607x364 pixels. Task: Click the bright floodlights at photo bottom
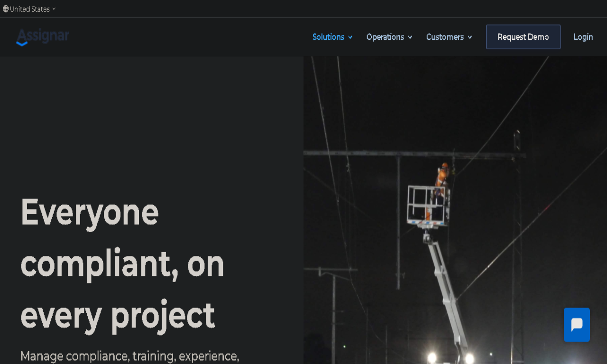click(450, 358)
